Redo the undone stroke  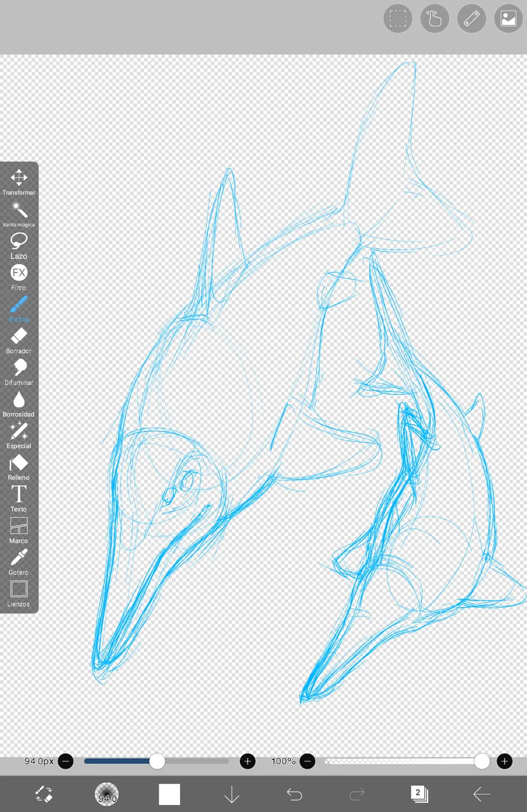357,794
